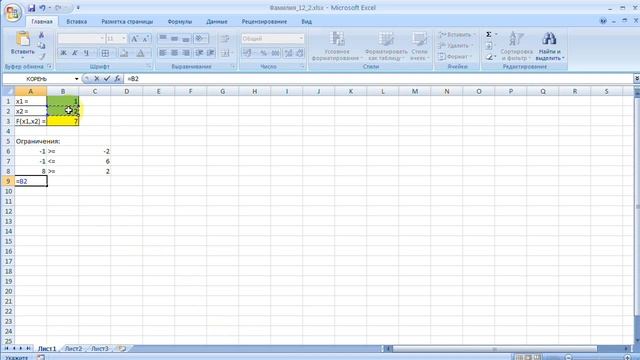
Task: Toggle center horizontal alignment
Action: [x=174, y=53]
